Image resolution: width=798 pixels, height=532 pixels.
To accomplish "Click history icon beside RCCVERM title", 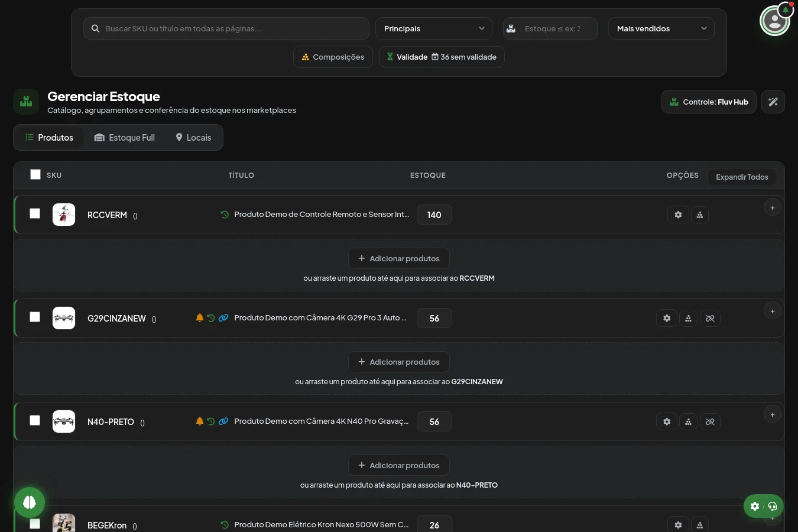I will click(225, 215).
